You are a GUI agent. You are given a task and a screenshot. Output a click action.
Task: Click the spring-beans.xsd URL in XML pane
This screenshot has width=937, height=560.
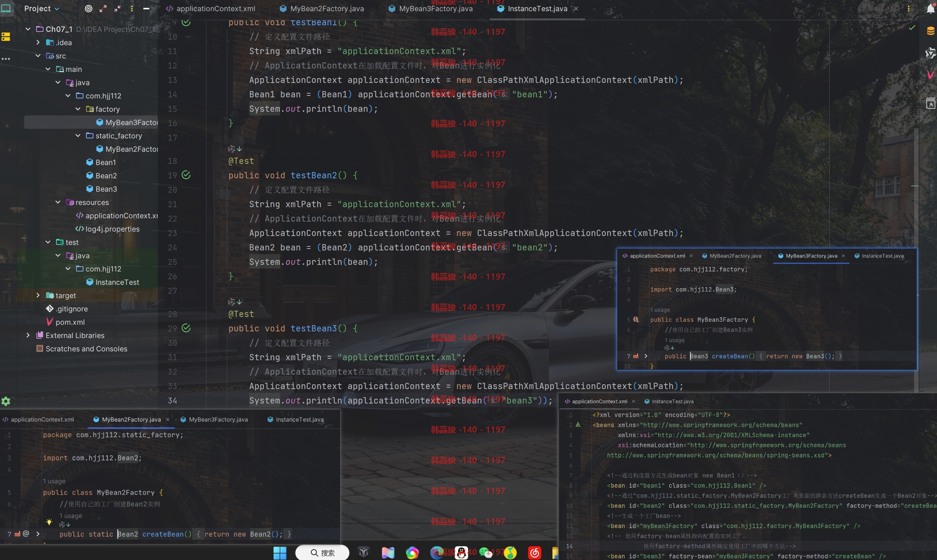(x=715, y=455)
